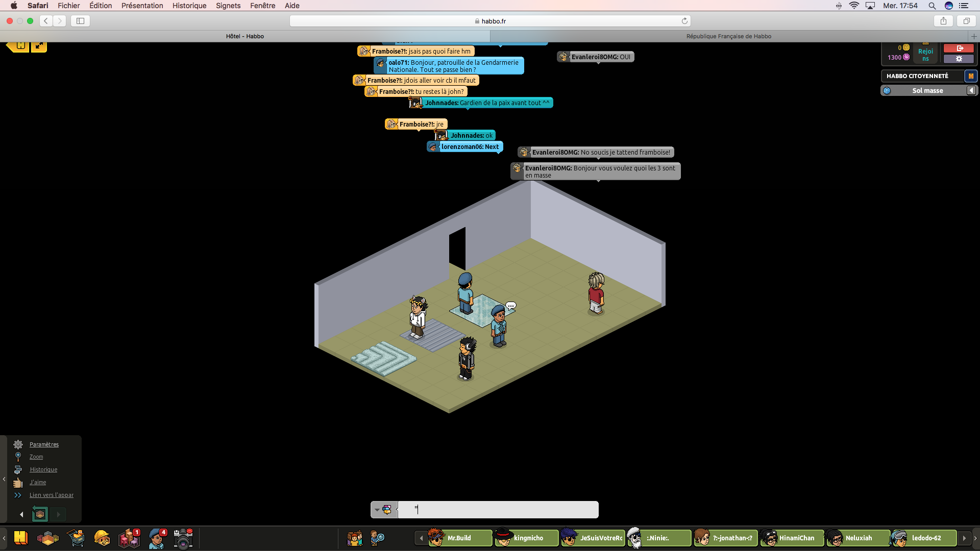Toggle the Sol masse panel visibility
The width and height of the screenshot is (980, 551).
click(972, 90)
